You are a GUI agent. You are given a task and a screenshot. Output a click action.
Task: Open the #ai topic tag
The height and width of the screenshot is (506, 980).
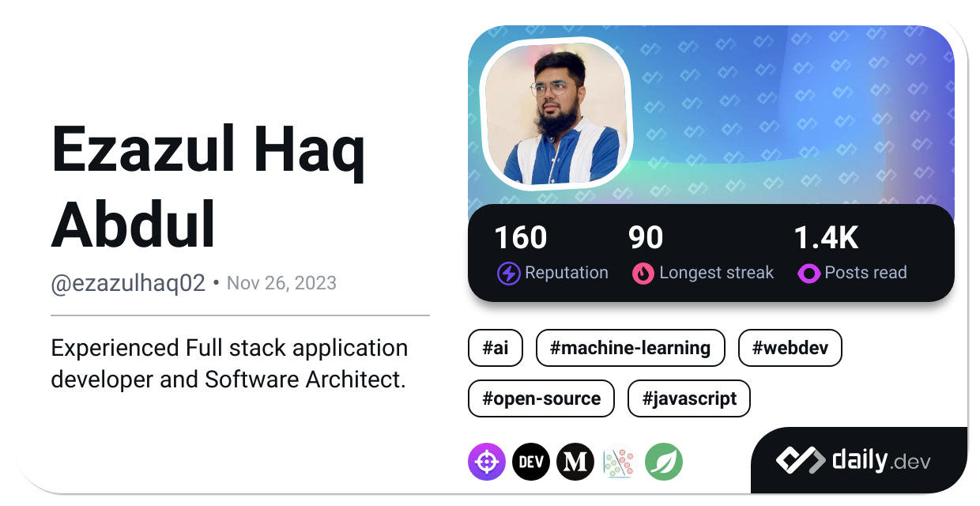(495, 348)
